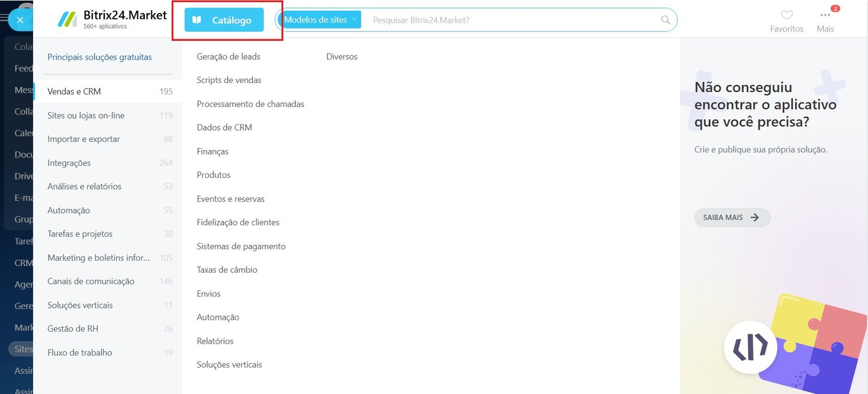Open Scripts de vendas subcategory
Viewport: 868px width, 394px height.
point(229,80)
